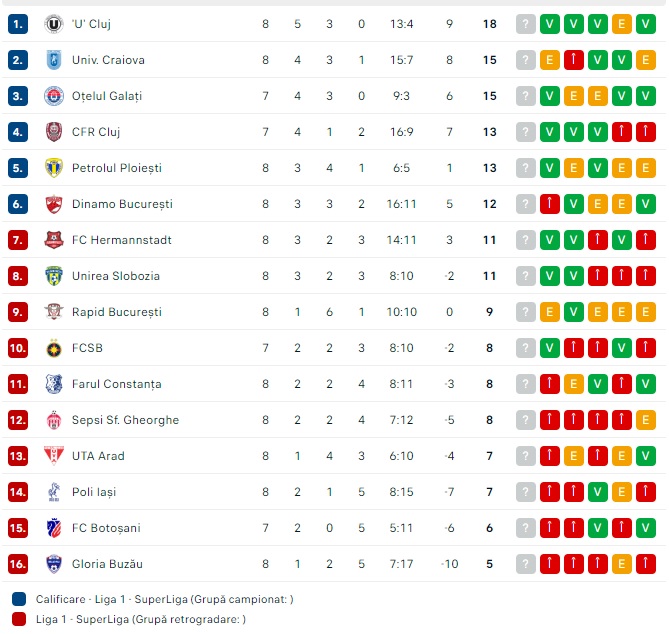669x634 pixels.
Task: Click Sepsi Sf. Gheorghe's latest draw result badge
Action: (x=646, y=420)
